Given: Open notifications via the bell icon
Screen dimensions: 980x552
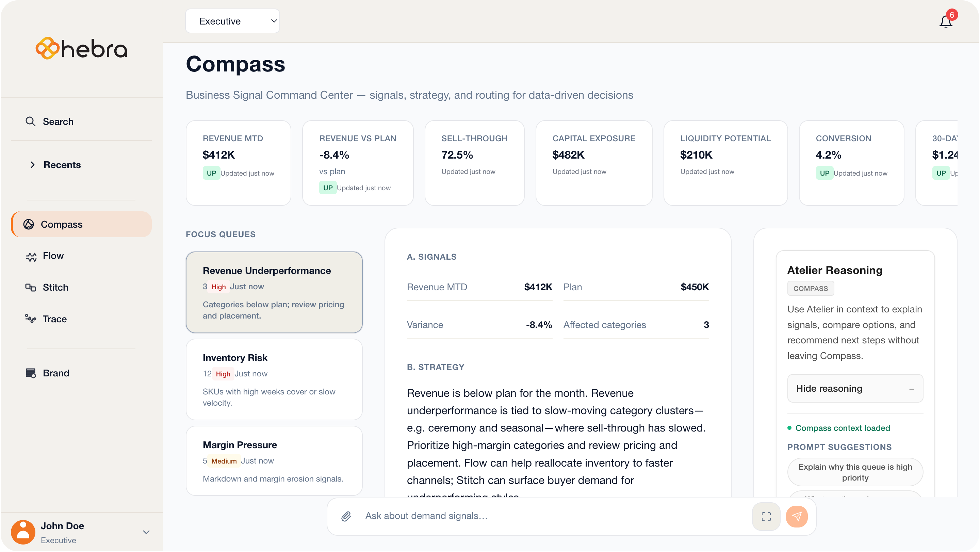Looking at the screenshot, I should coord(946,21).
